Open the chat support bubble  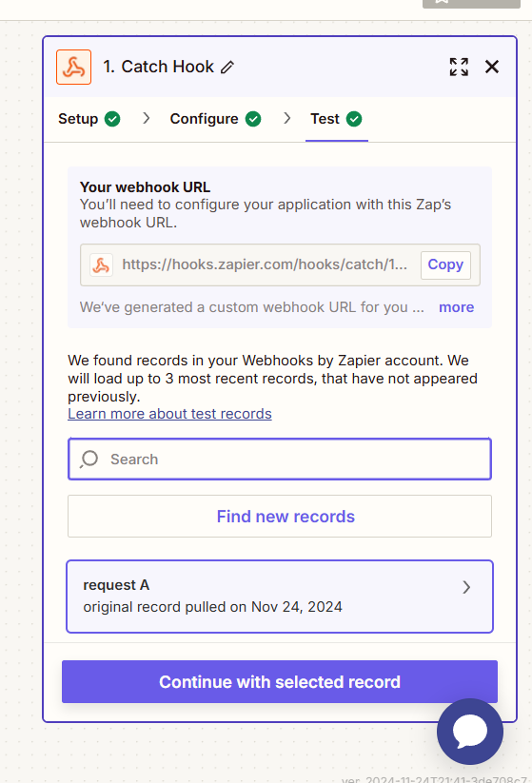(469, 731)
